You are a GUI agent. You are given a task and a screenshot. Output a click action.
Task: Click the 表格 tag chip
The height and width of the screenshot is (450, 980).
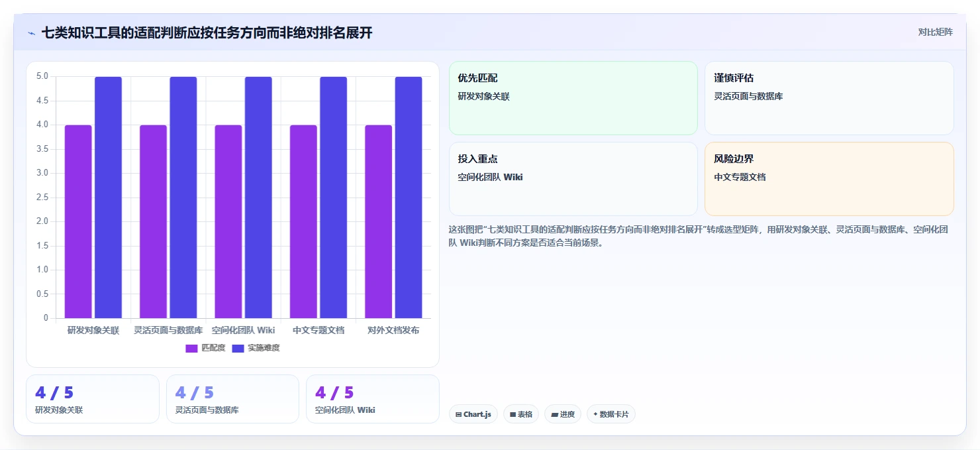tap(521, 414)
